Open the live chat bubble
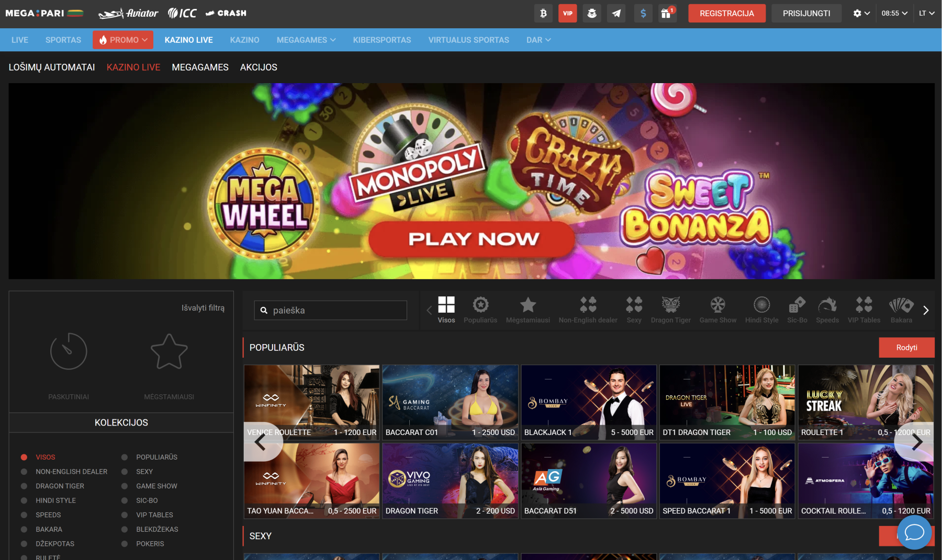The width and height of the screenshot is (942, 560). coord(914,532)
